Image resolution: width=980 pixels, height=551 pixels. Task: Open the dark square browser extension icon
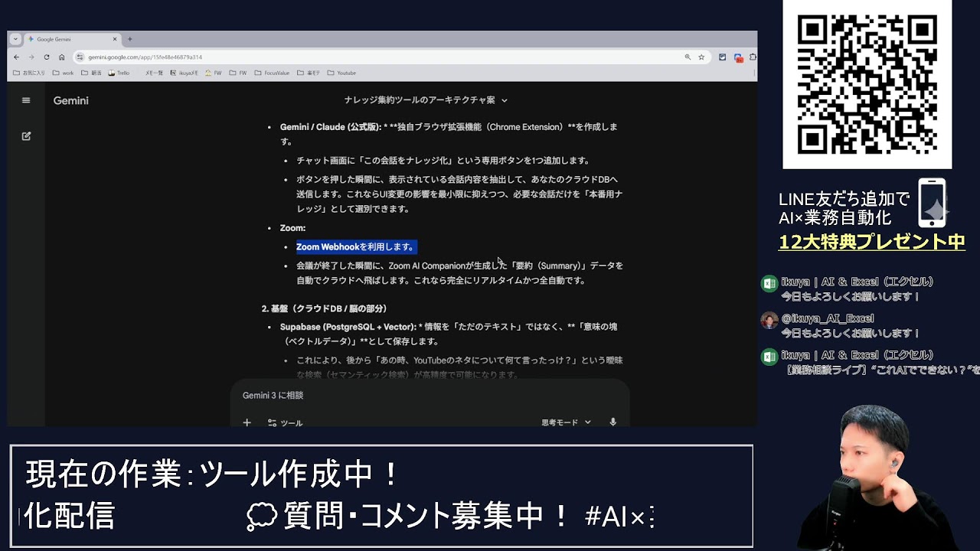(x=722, y=57)
